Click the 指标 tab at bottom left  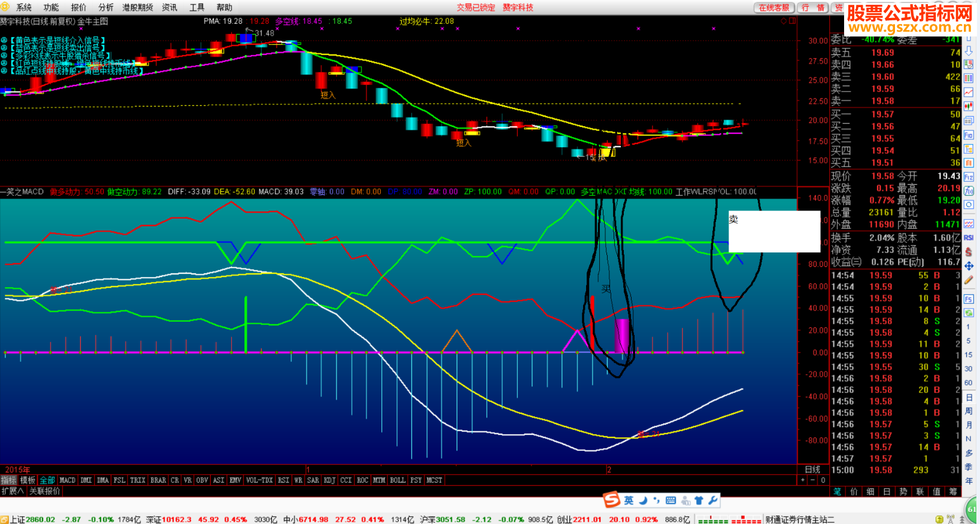click(8, 480)
